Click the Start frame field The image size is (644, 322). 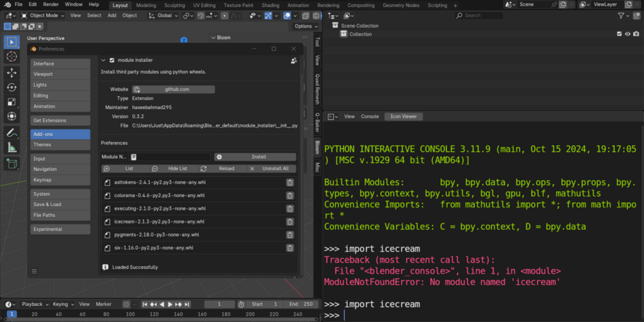pos(265,304)
